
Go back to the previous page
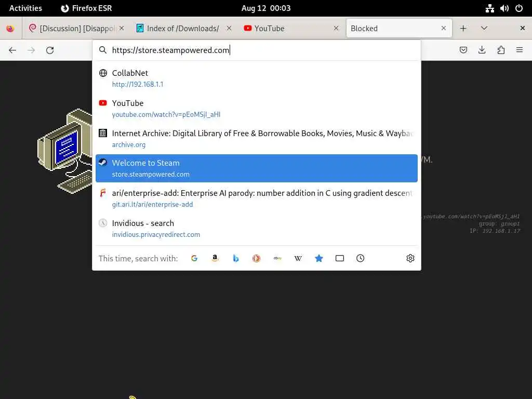(x=12, y=50)
